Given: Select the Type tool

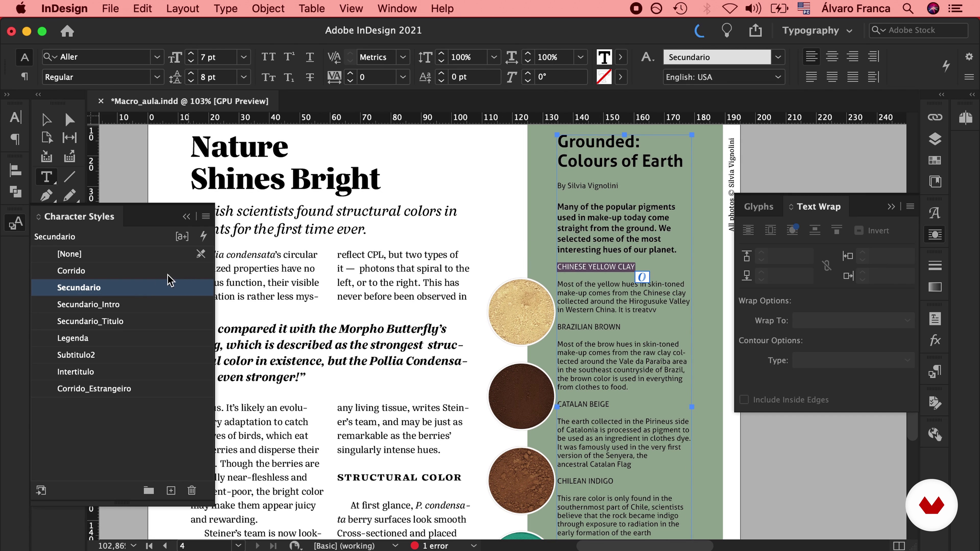Looking at the screenshot, I should coord(46,177).
